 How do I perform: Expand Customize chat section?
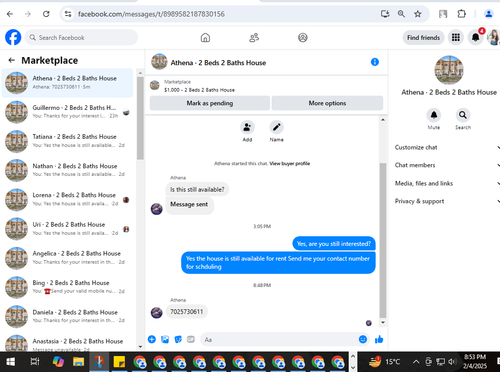[x=447, y=147]
